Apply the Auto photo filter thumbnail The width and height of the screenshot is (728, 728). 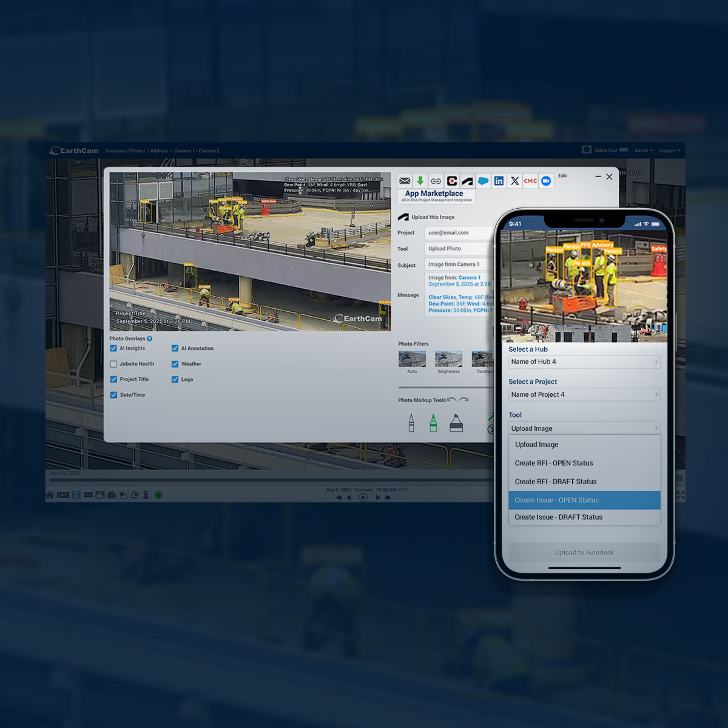[x=412, y=359]
